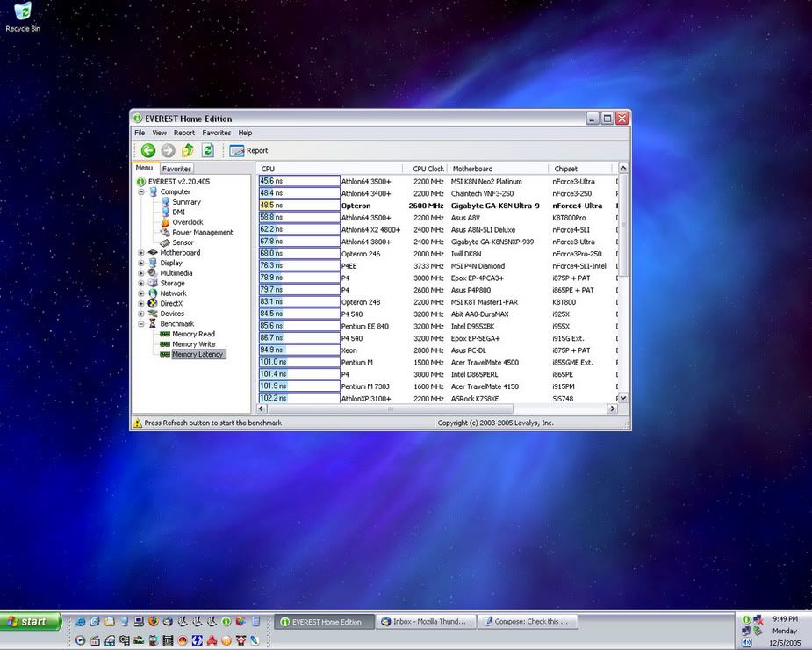Open the Report menu
The width and height of the screenshot is (812, 650).
pyautogui.click(x=183, y=133)
